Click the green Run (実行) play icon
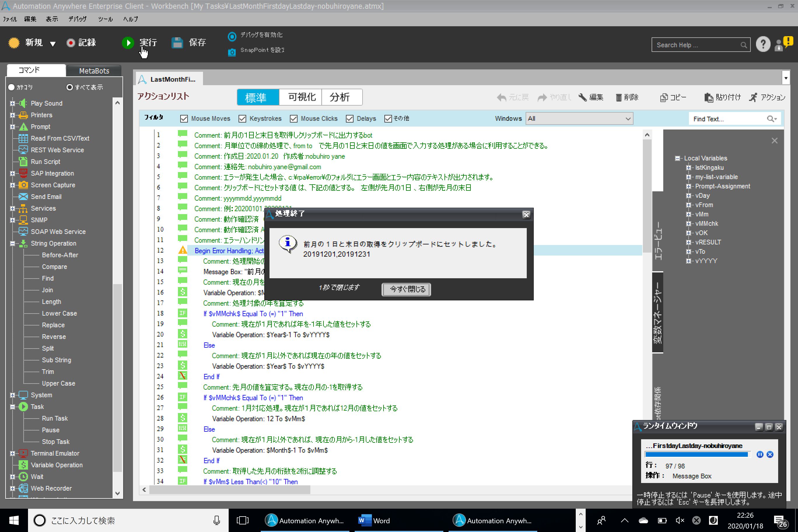This screenshot has height=532, width=798. [x=128, y=43]
